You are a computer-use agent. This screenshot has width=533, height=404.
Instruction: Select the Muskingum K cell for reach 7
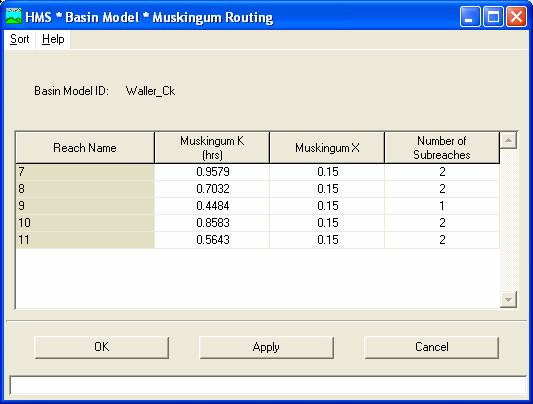coord(212,172)
